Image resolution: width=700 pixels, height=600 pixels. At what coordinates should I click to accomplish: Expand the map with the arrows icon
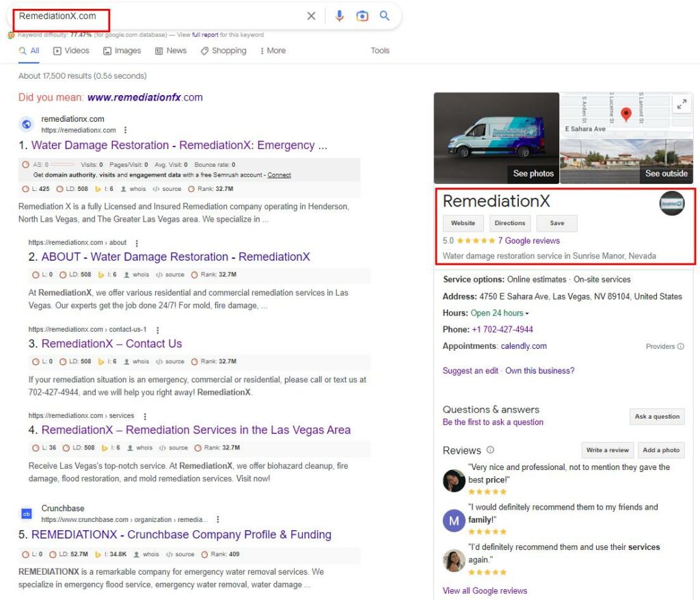click(x=682, y=105)
